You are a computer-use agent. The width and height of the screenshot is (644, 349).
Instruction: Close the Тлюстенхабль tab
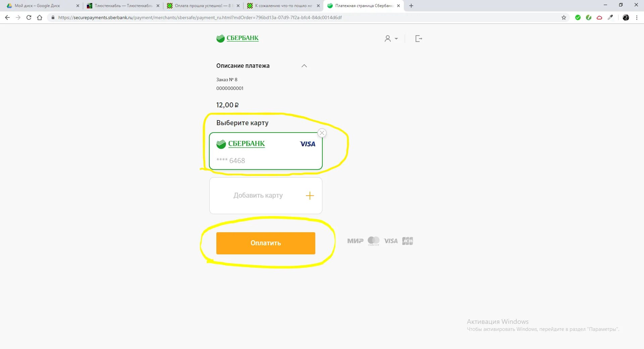158,6
